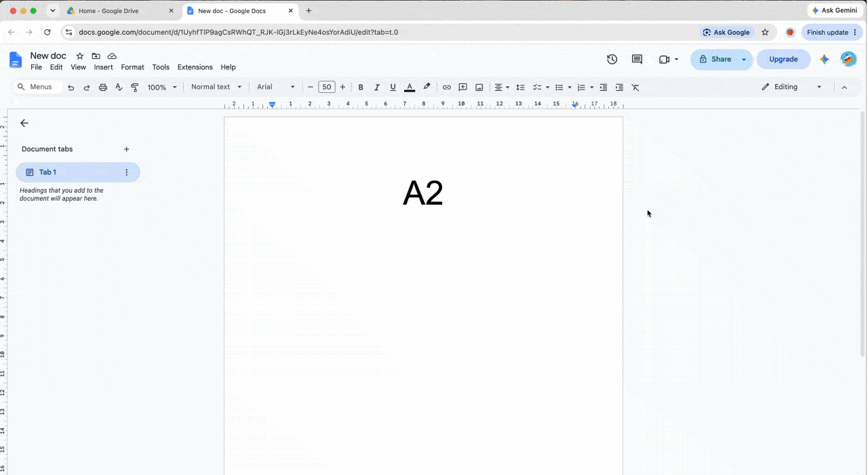Insert an image using the toolbar icon
868x475 pixels.
tap(479, 88)
